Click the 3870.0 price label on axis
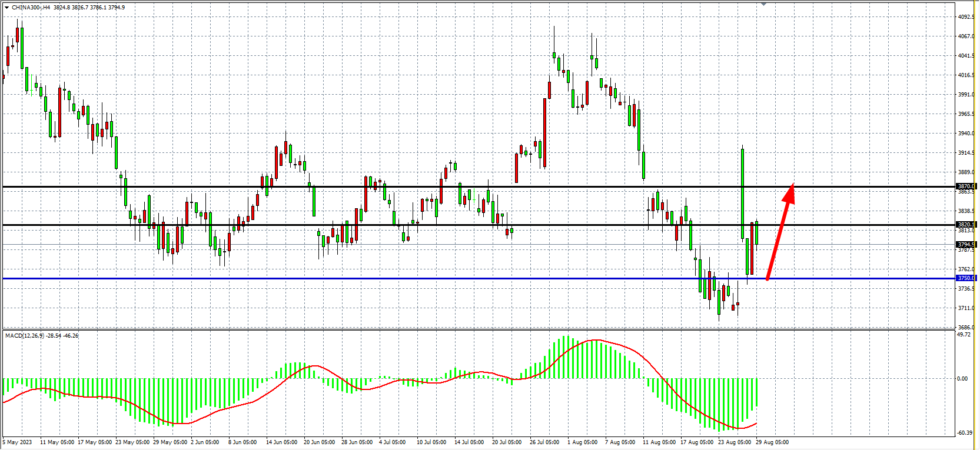This screenshot has height=450, width=980. pos(965,186)
